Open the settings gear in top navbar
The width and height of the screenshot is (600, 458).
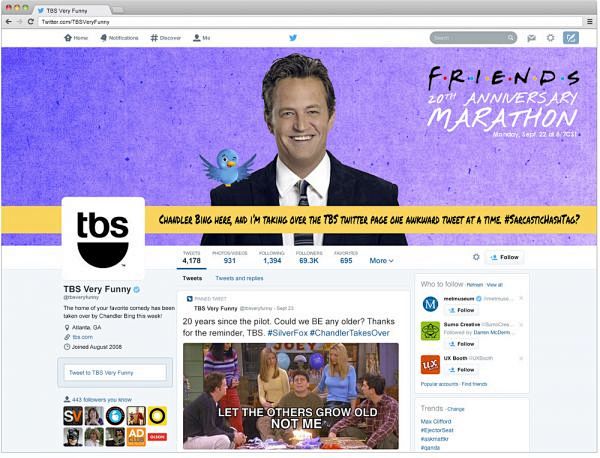(550, 37)
